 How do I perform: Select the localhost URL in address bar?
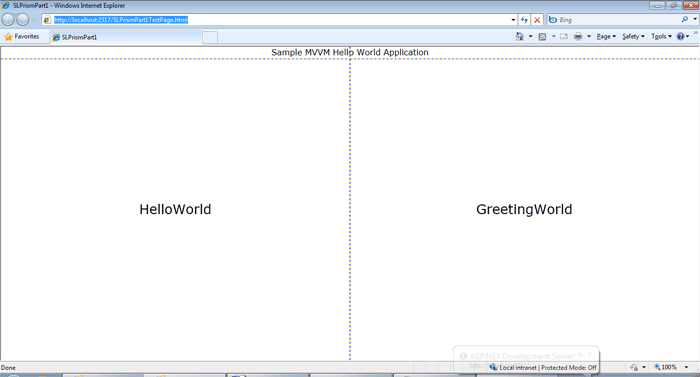(x=121, y=20)
